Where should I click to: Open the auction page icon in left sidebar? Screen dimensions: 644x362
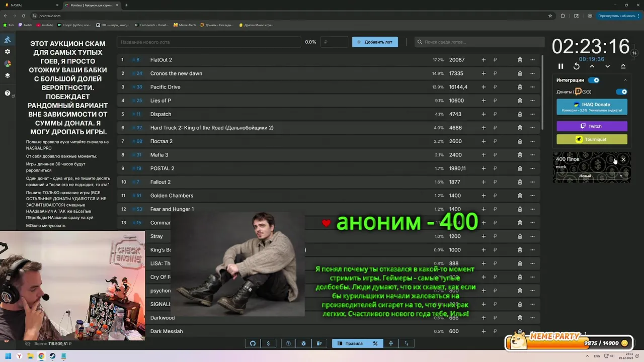[x=8, y=40]
